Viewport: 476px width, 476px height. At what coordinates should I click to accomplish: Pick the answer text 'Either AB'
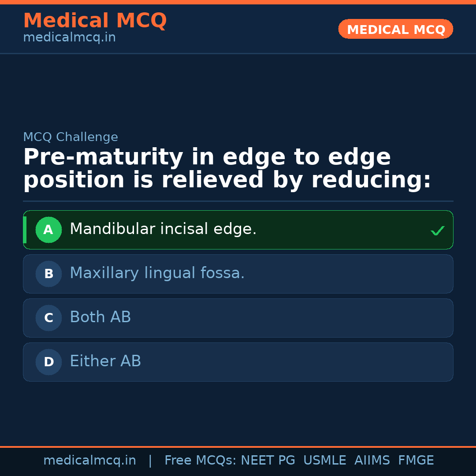[x=105, y=361]
